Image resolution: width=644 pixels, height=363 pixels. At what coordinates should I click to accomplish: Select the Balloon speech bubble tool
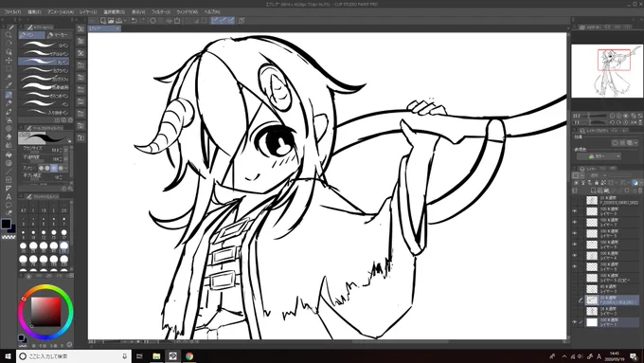point(9,205)
